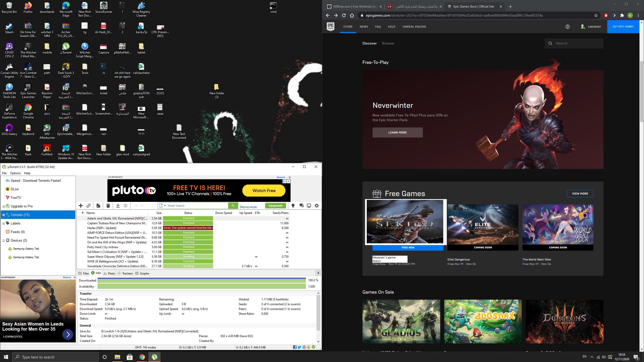Reload the Epic Games Store page

click(x=344, y=15)
